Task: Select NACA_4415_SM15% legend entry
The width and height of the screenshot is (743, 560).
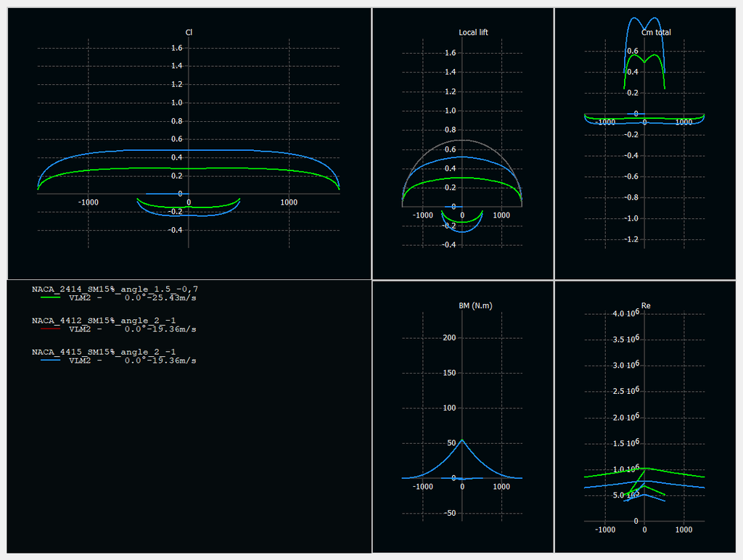Action: [104, 351]
